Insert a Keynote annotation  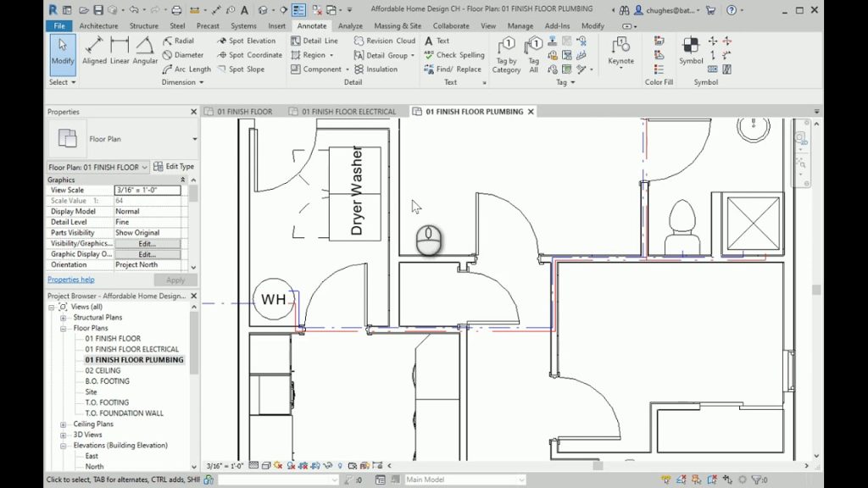pos(620,54)
